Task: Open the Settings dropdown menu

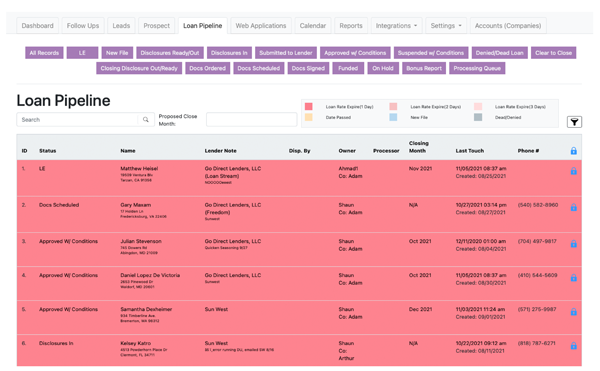Action: coord(446,26)
